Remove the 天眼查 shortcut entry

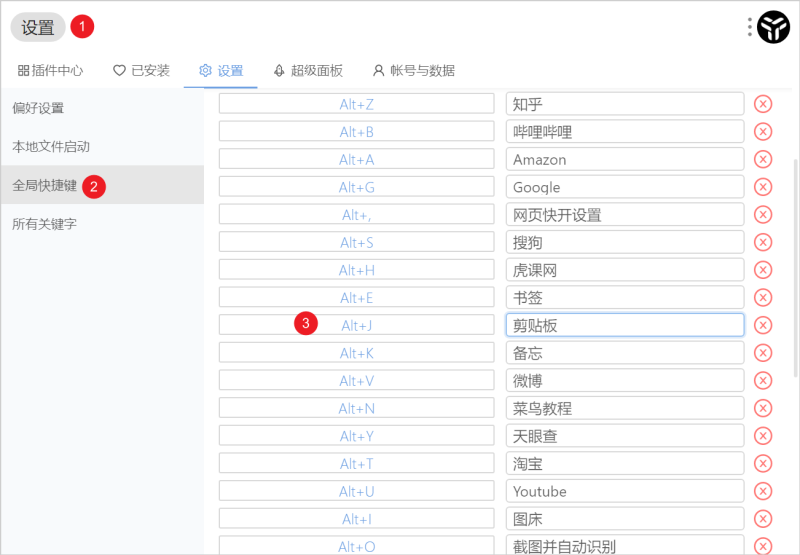click(x=763, y=436)
